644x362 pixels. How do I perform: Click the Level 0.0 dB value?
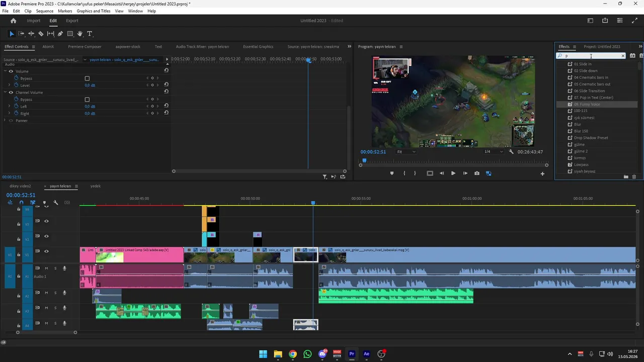point(90,85)
